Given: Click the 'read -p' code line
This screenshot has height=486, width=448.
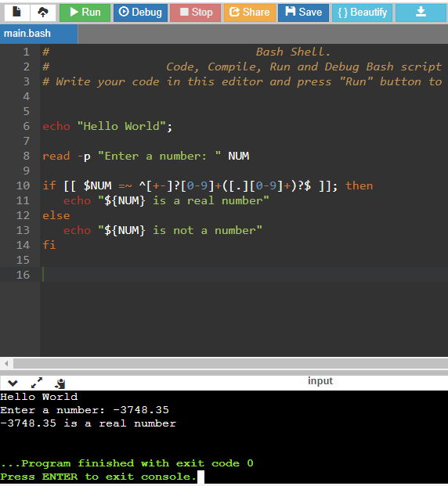Looking at the screenshot, I should point(146,156).
